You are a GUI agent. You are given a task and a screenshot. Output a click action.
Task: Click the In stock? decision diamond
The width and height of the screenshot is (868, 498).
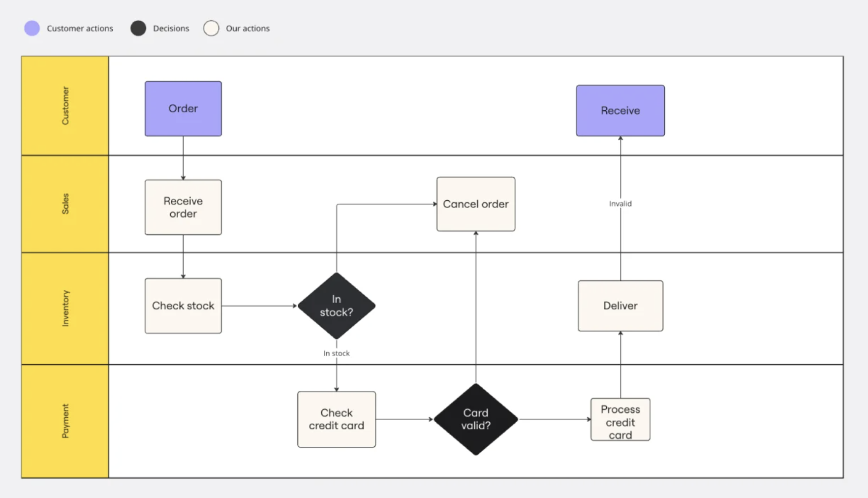pos(337,306)
